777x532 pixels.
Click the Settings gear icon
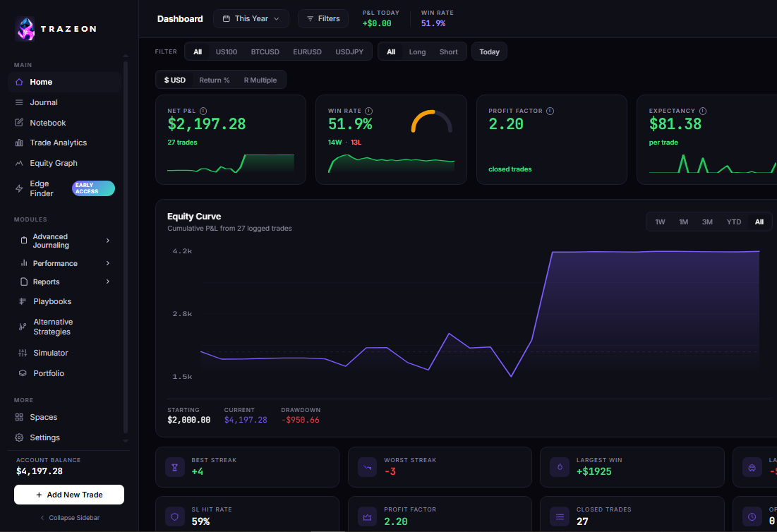[x=19, y=437]
